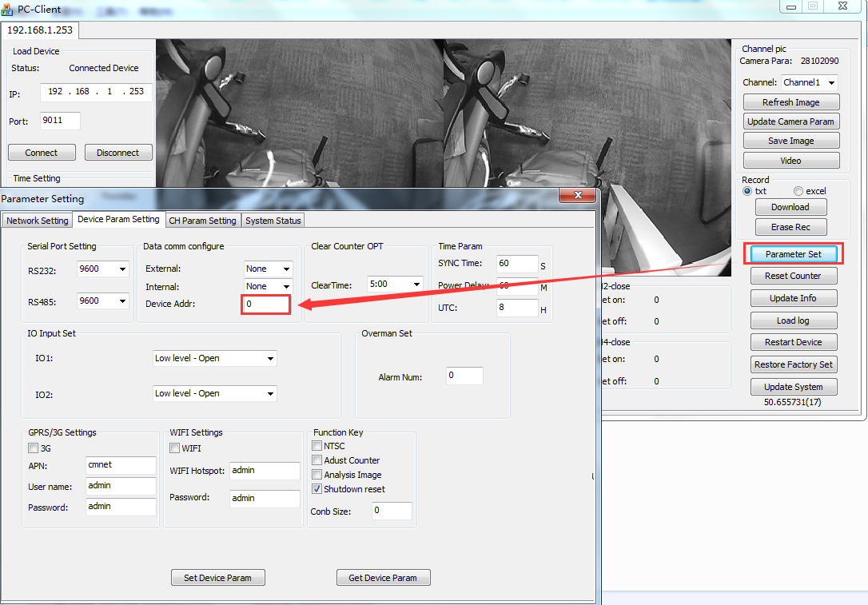
Task: Expand External data comm dropdown
Action: (x=286, y=269)
